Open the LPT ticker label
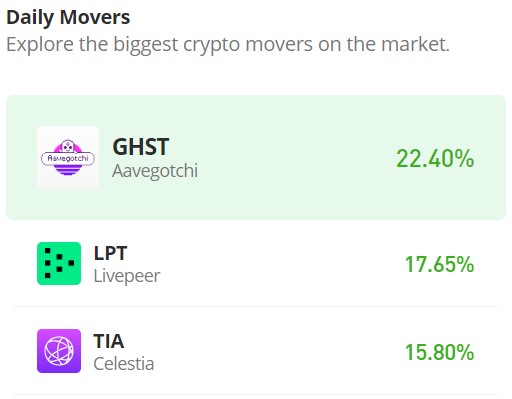512x399 pixels. click(x=110, y=253)
